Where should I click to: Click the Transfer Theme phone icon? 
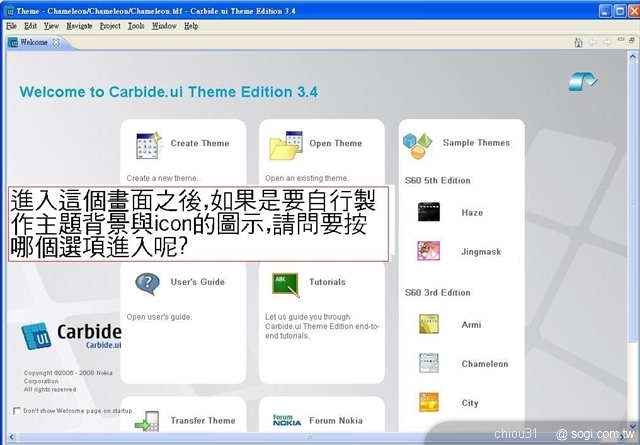click(147, 421)
